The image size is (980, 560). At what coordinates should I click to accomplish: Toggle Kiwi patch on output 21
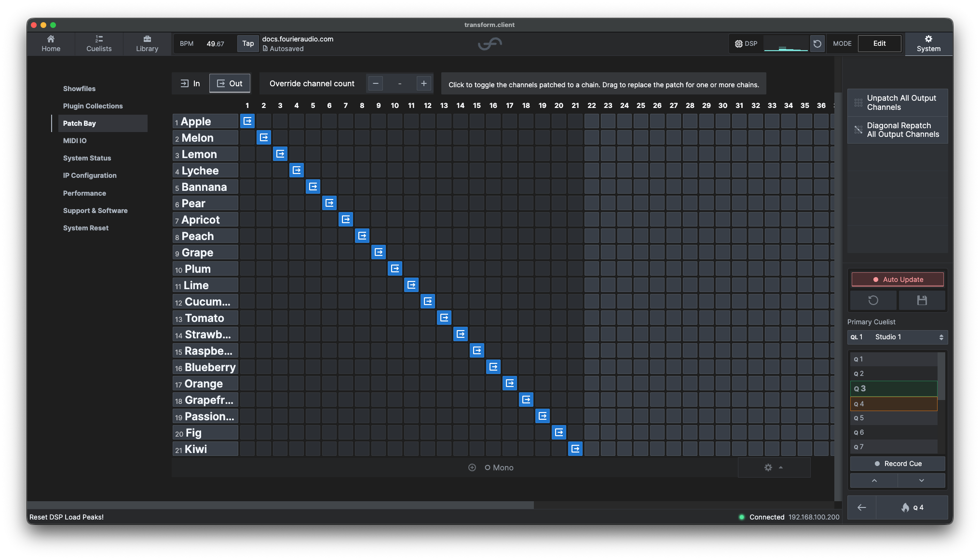[x=575, y=449]
